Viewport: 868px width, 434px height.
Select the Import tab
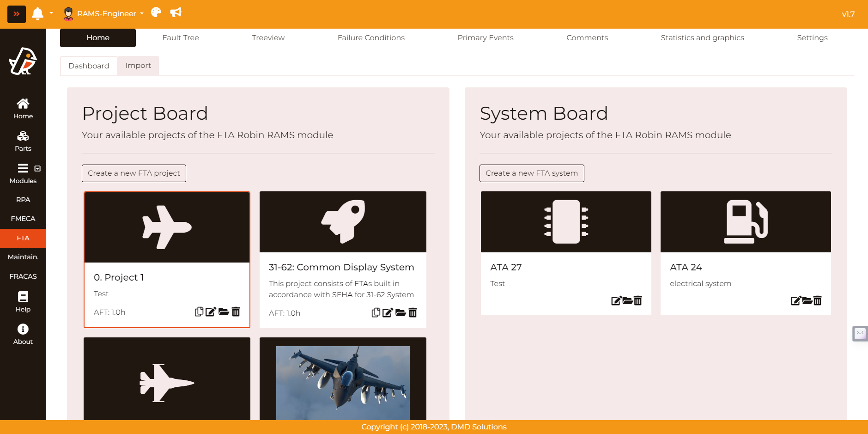click(138, 66)
